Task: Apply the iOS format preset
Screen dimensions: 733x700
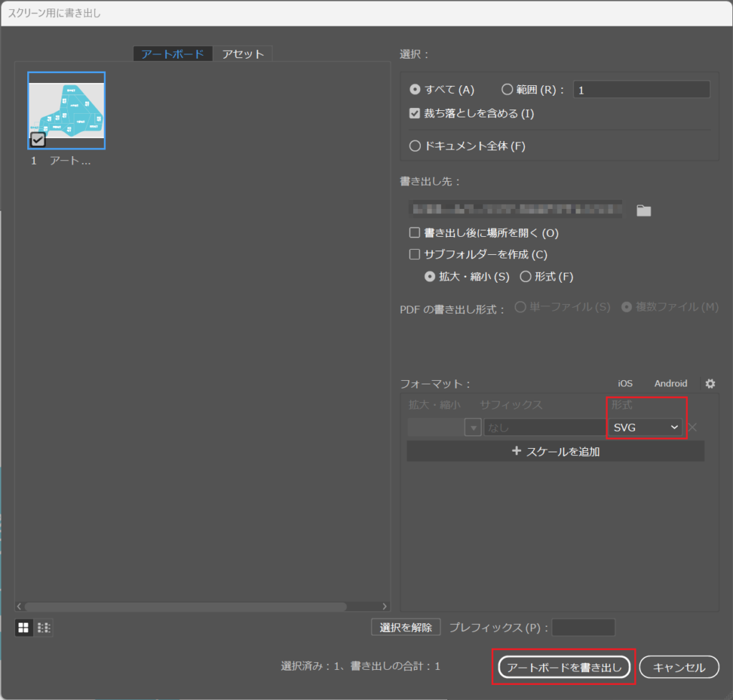Action: click(x=625, y=383)
